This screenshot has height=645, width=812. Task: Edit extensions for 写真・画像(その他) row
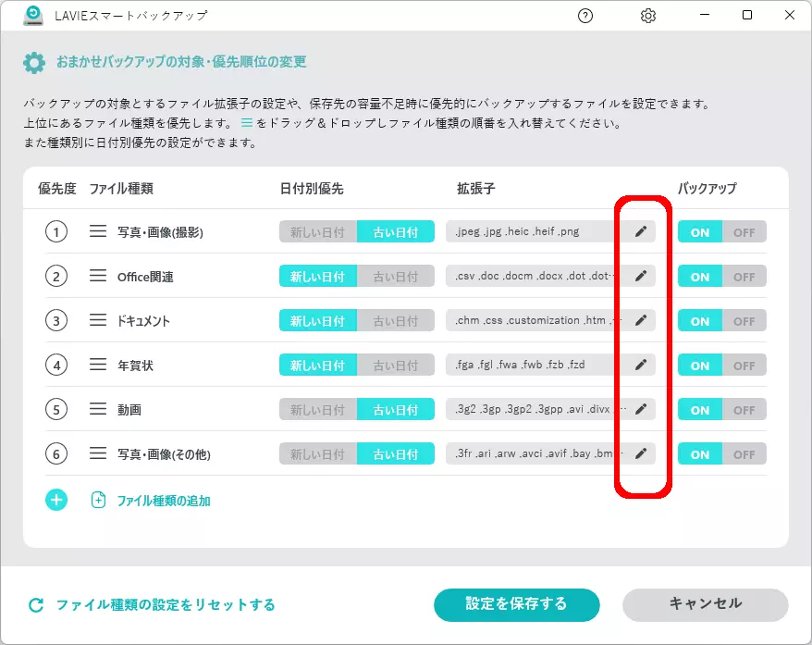(x=641, y=453)
